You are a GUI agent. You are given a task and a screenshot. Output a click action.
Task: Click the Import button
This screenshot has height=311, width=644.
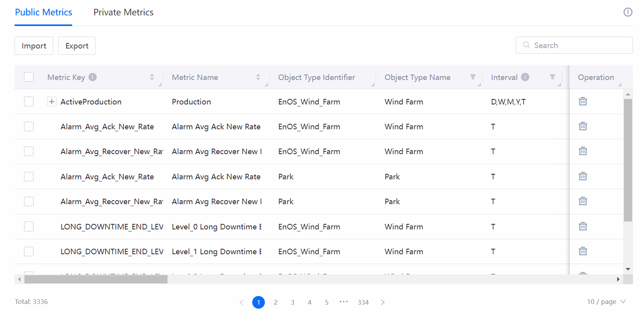[x=34, y=46]
